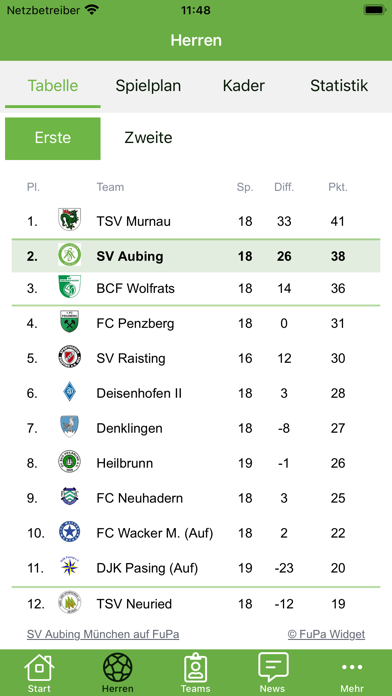Switch to the Kader tab
392x696 pixels.
(244, 86)
